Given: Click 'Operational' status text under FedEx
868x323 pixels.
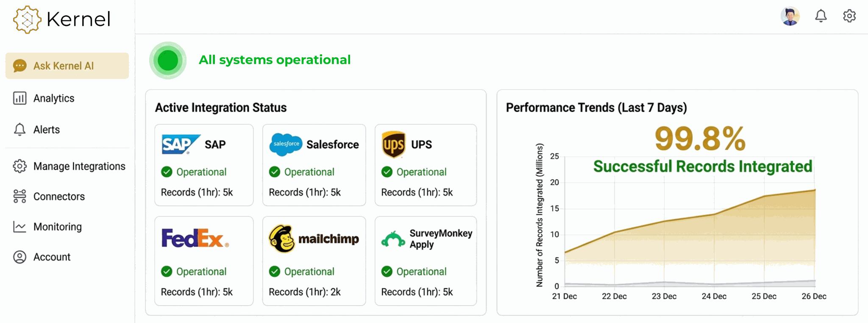Looking at the screenshot, I should (x=202, y=272).
